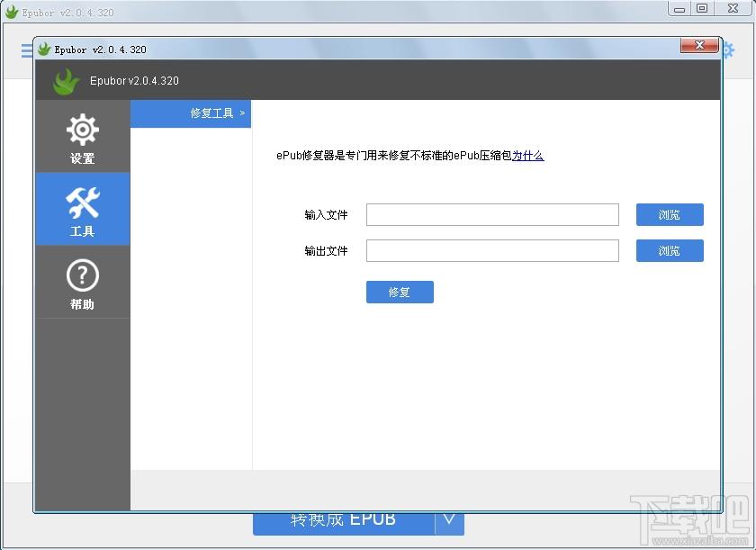The image size is (756, 550).
Task: Click the Epubor flame logo in header
Action: 66,81
